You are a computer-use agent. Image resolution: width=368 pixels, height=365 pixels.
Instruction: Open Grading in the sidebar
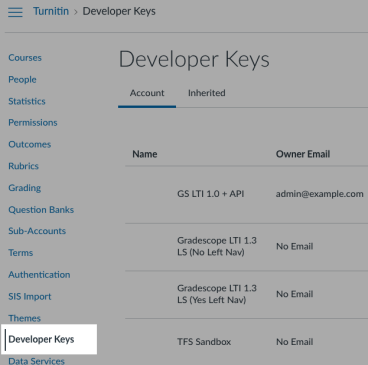(25, 188)
